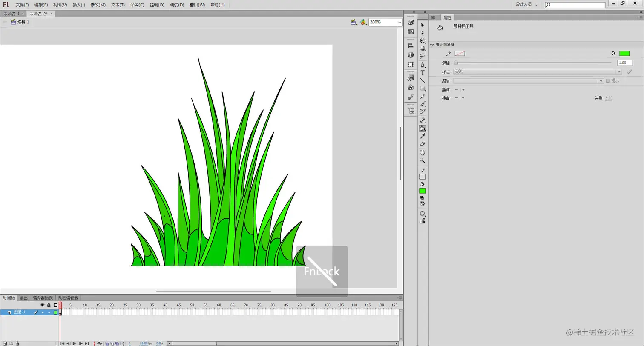The width and height of the screenshot is (644, 346).
Task: Toggle lock all layers padlock icon
Action: pos(49,305)
